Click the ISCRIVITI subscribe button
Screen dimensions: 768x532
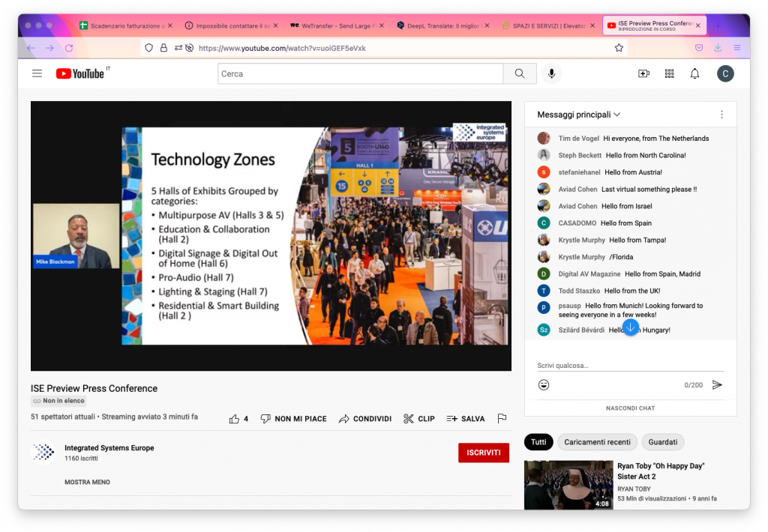pos(484,453)
